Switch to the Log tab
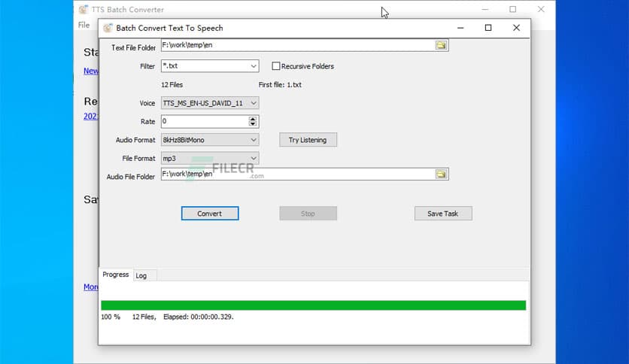The image size is (629, 364). 141,276
